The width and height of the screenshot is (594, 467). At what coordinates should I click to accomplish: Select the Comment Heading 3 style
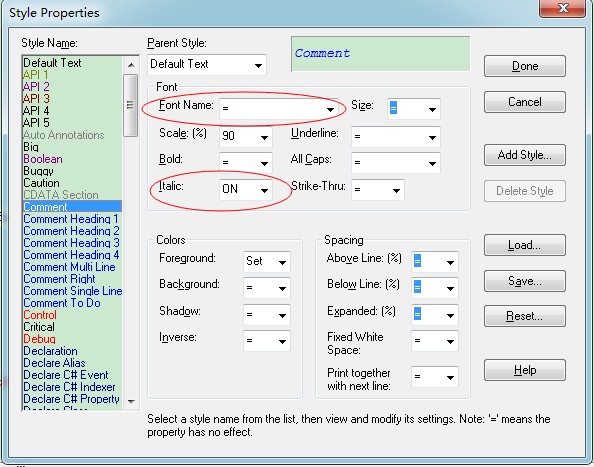coord(71,243)
